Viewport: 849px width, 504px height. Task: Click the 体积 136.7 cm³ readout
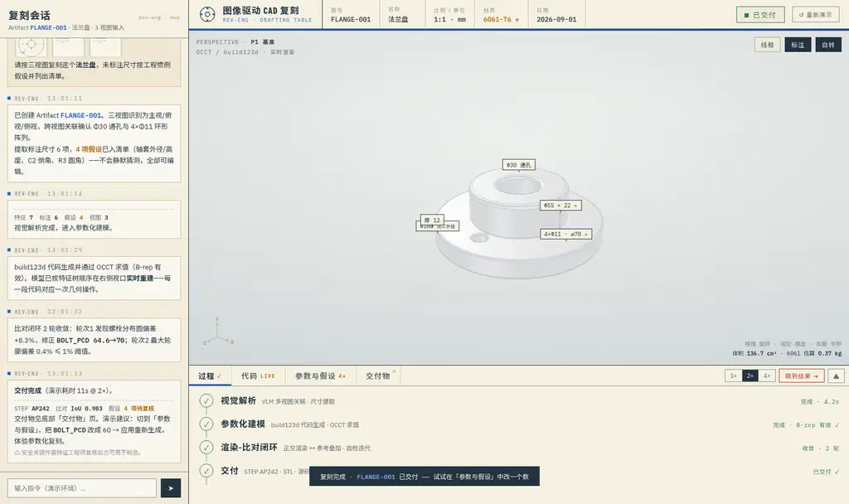(x=754, y=353)
